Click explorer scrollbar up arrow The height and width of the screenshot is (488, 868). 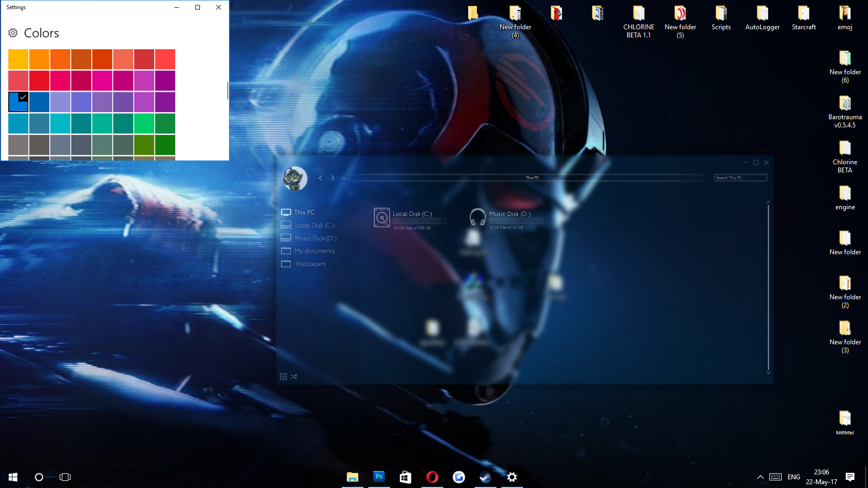768,202
